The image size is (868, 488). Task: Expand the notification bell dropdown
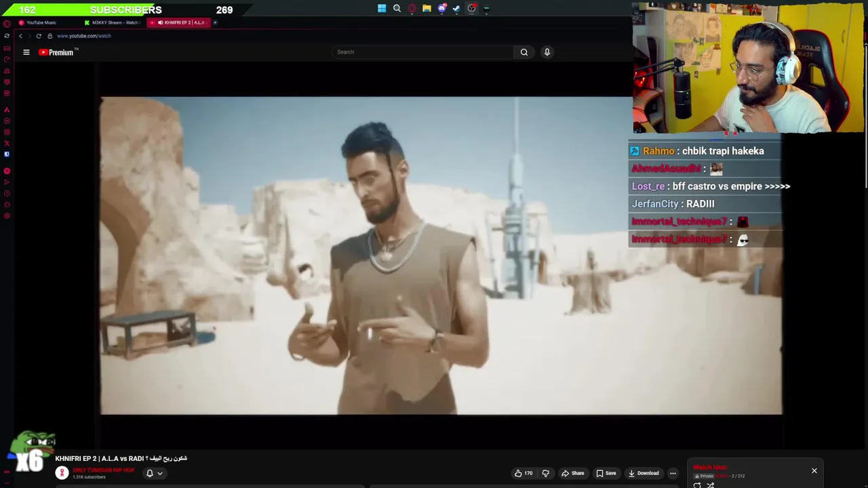[x=154, y=473]
